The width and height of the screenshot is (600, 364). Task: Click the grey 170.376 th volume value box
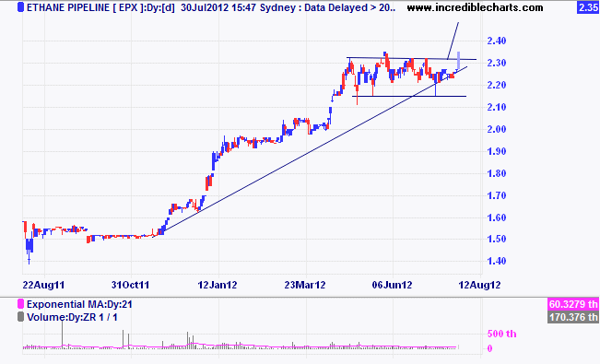point(573,317)
